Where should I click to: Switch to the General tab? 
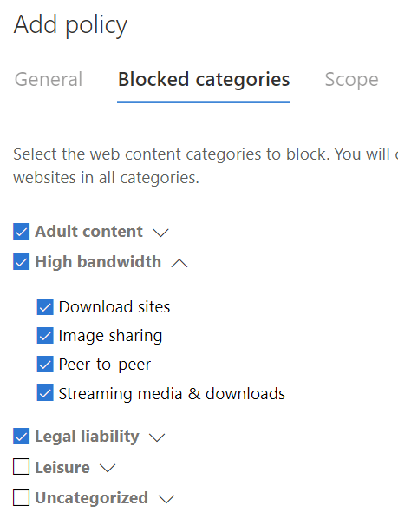49,79
